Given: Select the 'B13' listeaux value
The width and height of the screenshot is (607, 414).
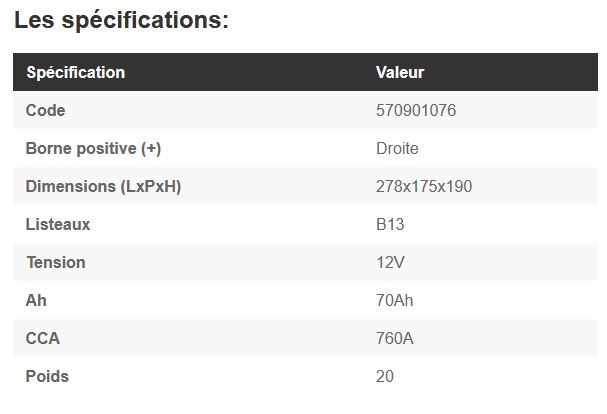Looking at the screenshot, I should click(390, 224).
